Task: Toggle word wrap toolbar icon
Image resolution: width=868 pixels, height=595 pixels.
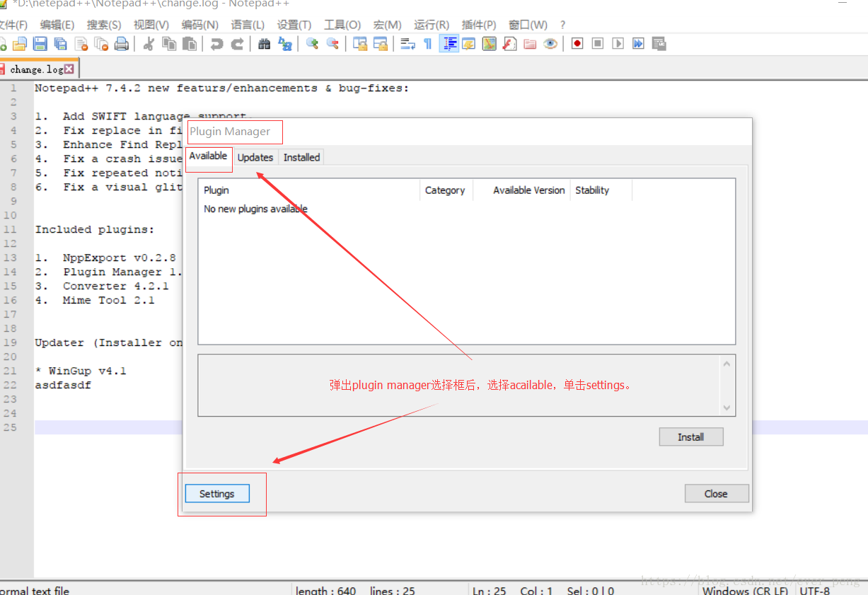Action: tap(407, 44)
